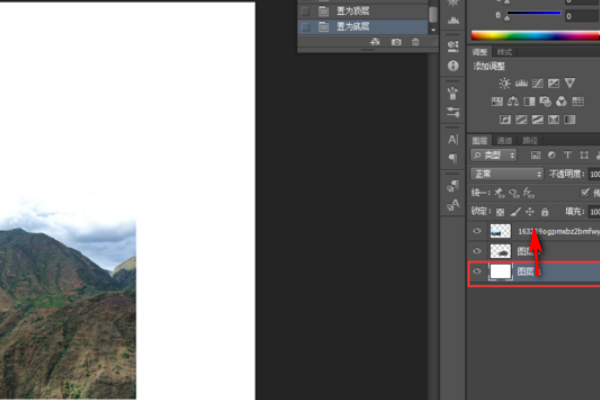Open the Info panel (i) icon
Screen dimensions: 600x400
pyautogui.click(x=453, y=66)
